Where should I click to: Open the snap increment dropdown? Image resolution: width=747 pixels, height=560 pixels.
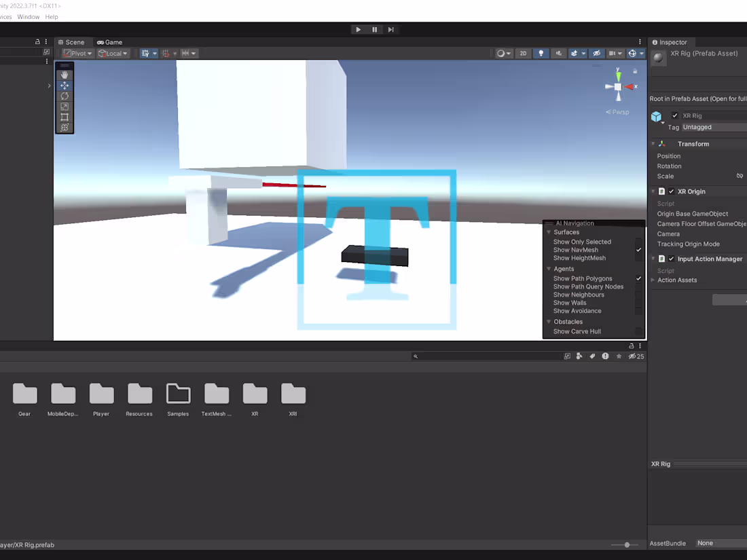coord(189,54)
